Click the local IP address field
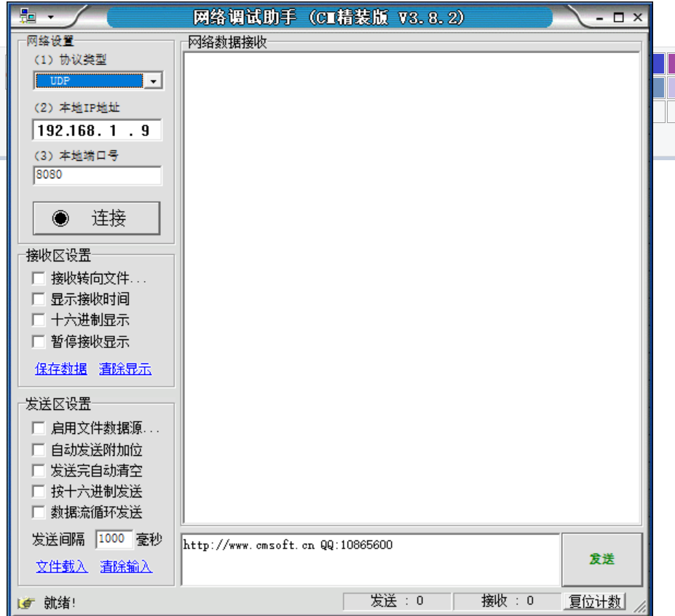 [98, 130]
